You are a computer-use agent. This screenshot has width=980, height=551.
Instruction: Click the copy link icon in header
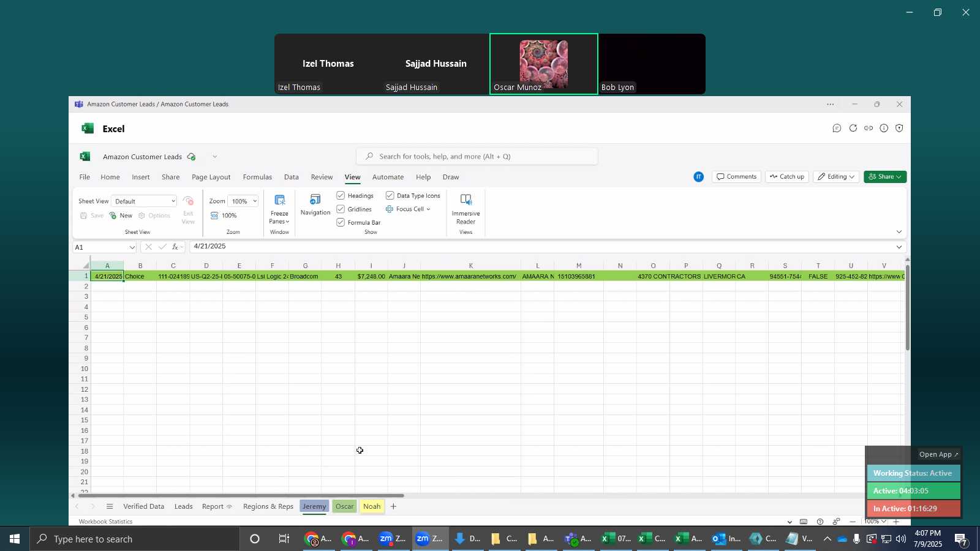869,128
